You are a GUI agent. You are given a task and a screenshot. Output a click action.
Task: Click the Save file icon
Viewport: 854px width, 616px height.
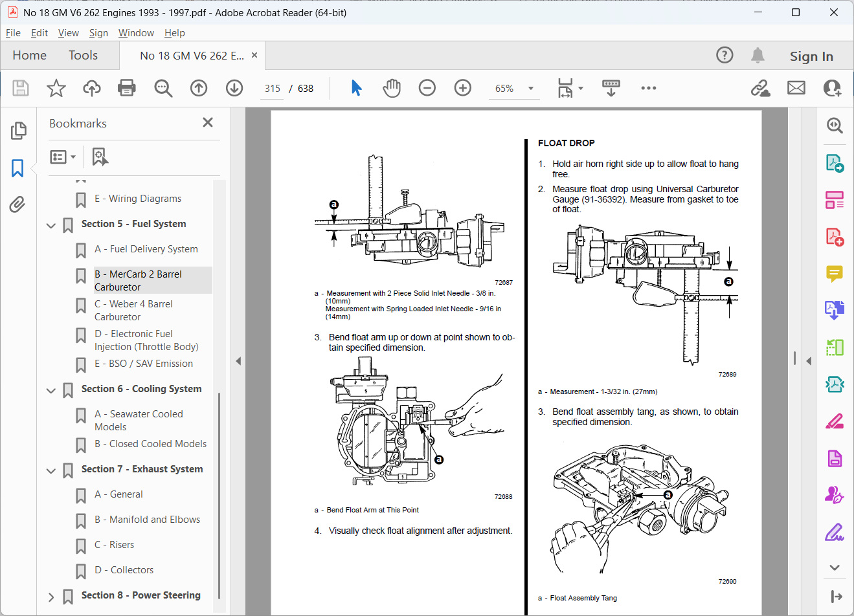tap(21, 88)
